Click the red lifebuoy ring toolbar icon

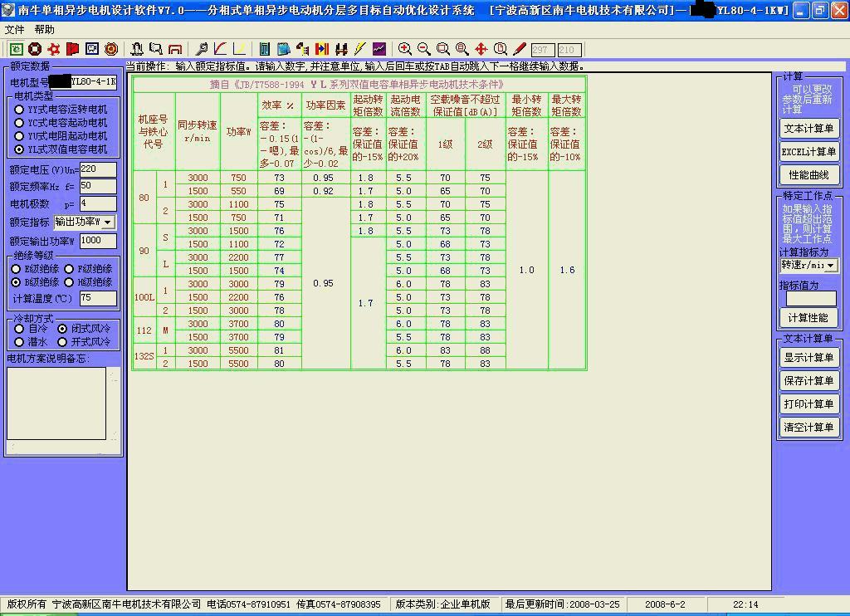point(35,49)
